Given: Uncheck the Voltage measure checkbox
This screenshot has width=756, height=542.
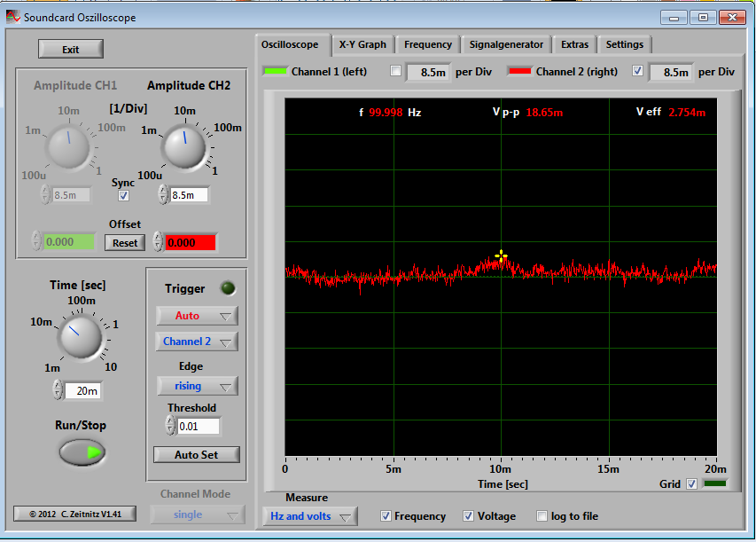Looking at the screenshot, I should [468, 516].
